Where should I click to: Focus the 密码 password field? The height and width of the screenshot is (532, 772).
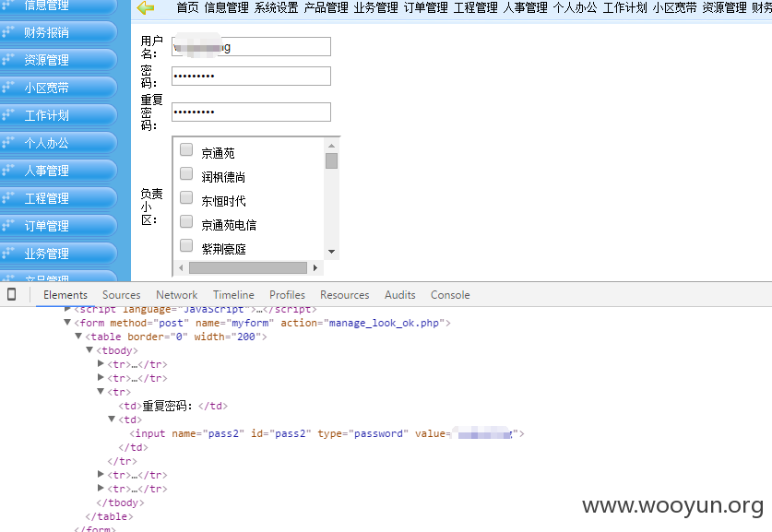(x=251, y=77)
